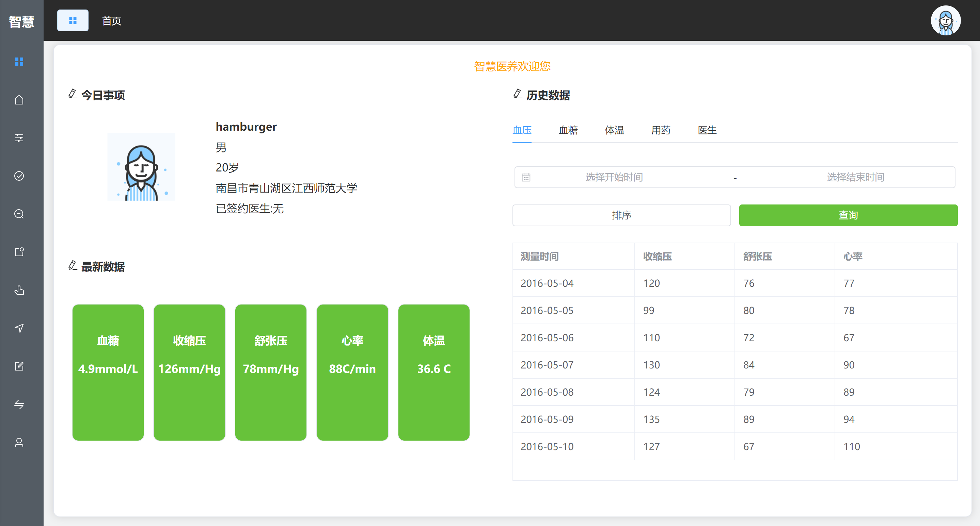Open the home icon in sidebar
This screenshot has width=980, height=526.
(x=19, y=100)
